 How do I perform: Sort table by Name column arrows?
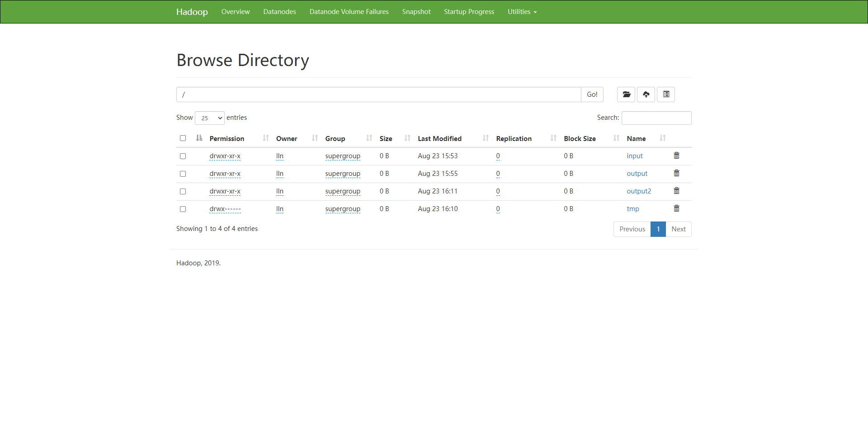point(663,138)
